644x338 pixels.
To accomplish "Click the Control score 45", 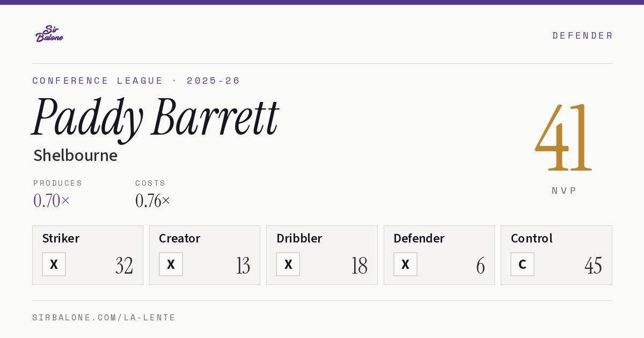I will pos(593,266).
